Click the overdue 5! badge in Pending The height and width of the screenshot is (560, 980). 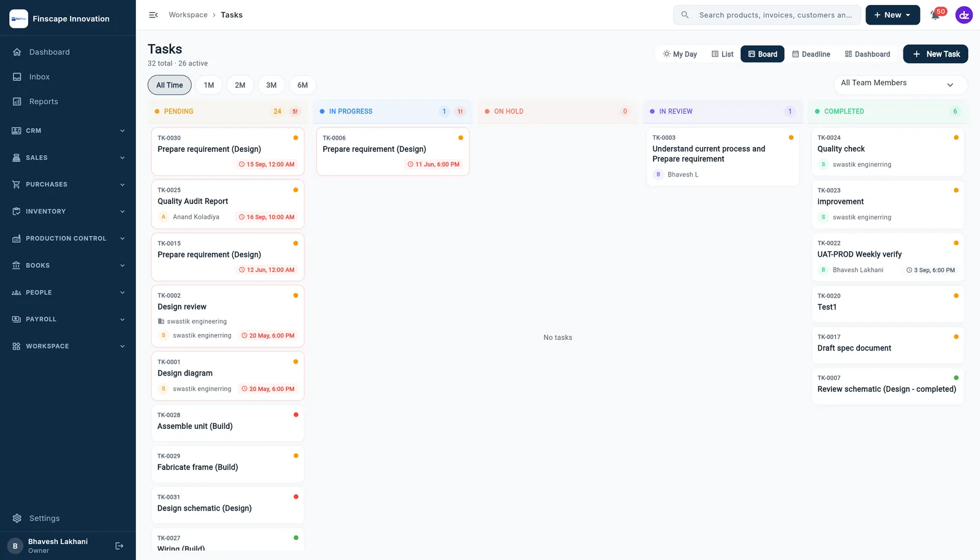click(x=295, y=112)
